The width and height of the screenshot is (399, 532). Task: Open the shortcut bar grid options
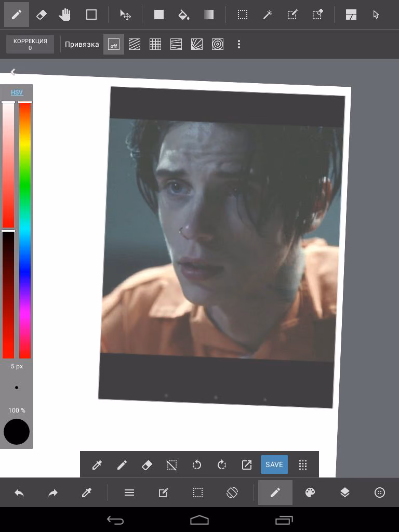click(x=303, y=464)
